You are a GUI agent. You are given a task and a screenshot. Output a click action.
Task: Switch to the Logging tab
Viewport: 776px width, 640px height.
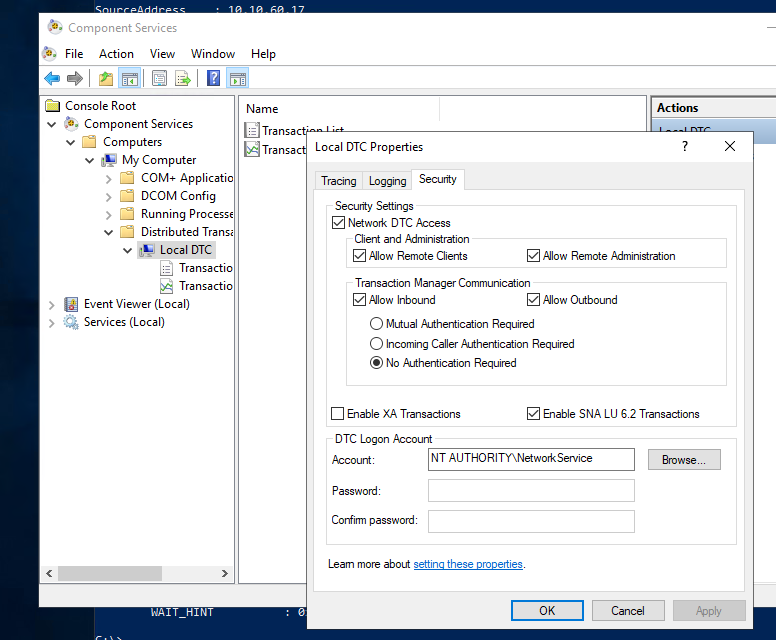coord(388,181)
